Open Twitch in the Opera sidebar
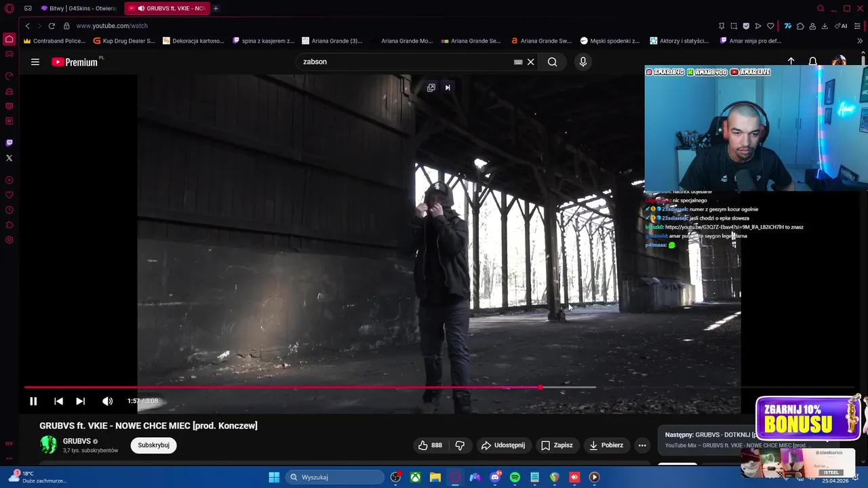 point(9,143)
